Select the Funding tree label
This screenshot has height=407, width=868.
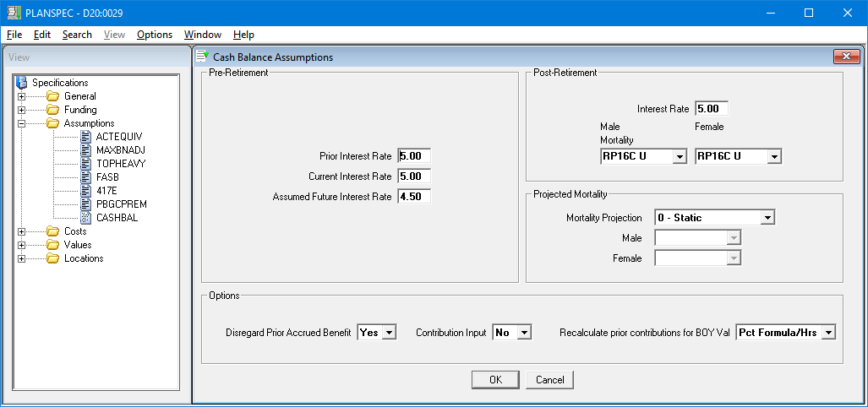(80, 110)
